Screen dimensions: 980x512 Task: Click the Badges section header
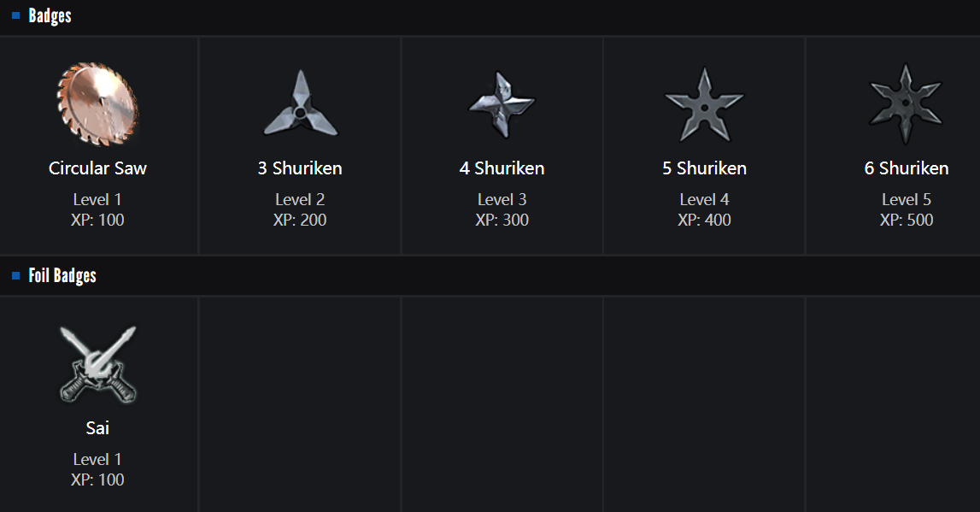50,15
